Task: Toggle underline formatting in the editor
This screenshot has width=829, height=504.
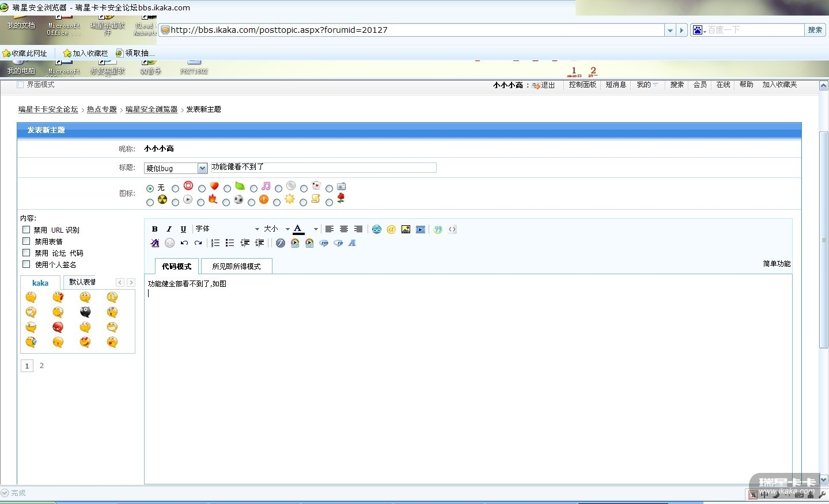Action: pos(183,229)
